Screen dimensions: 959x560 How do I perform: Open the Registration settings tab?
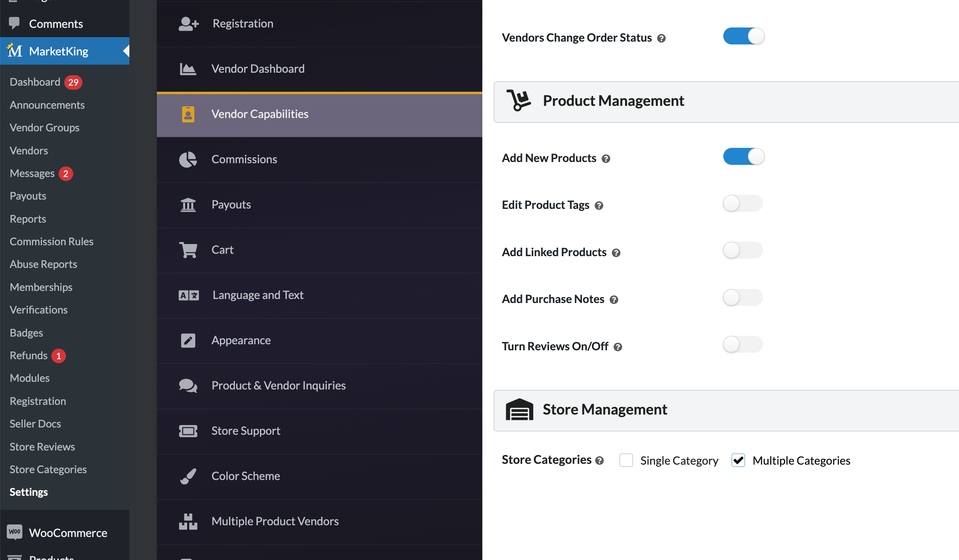coord(319,24)
